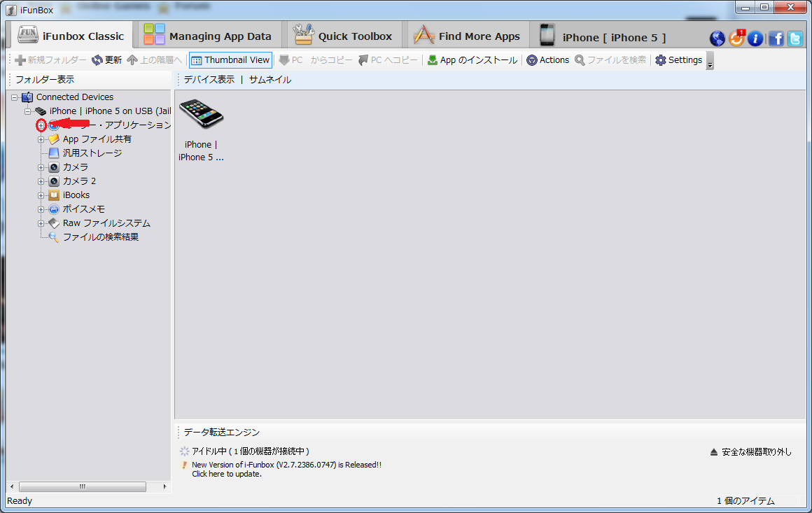
Task: Go to Find More Apps tab
Action: tap(467, 36)
